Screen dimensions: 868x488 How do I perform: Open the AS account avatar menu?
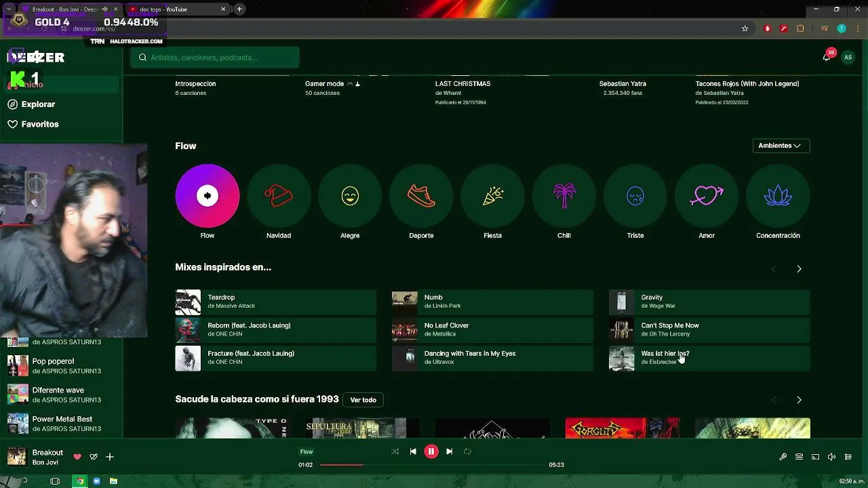point(848,58)
